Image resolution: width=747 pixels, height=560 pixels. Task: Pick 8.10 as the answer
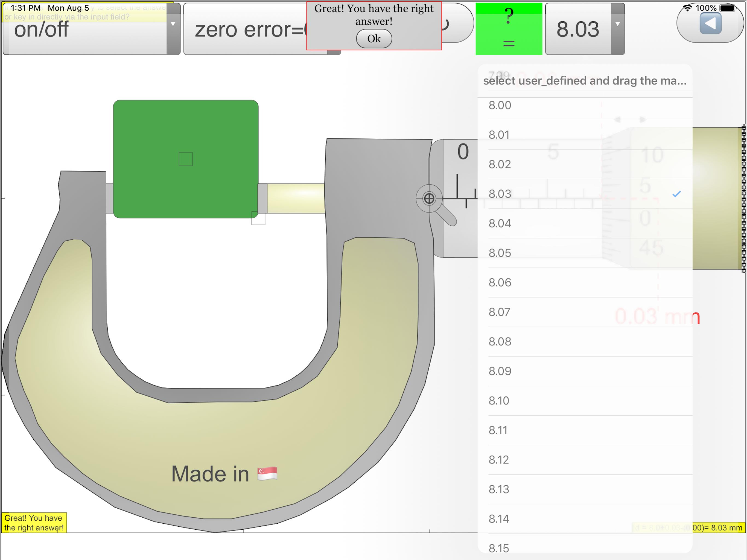pos(585,401)
